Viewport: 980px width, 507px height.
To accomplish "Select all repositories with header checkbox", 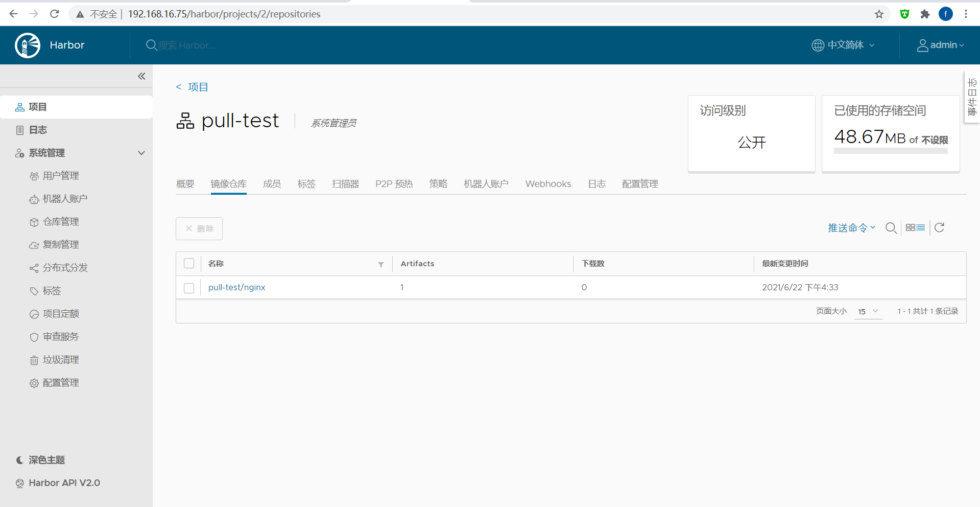I will coord(189,264).
